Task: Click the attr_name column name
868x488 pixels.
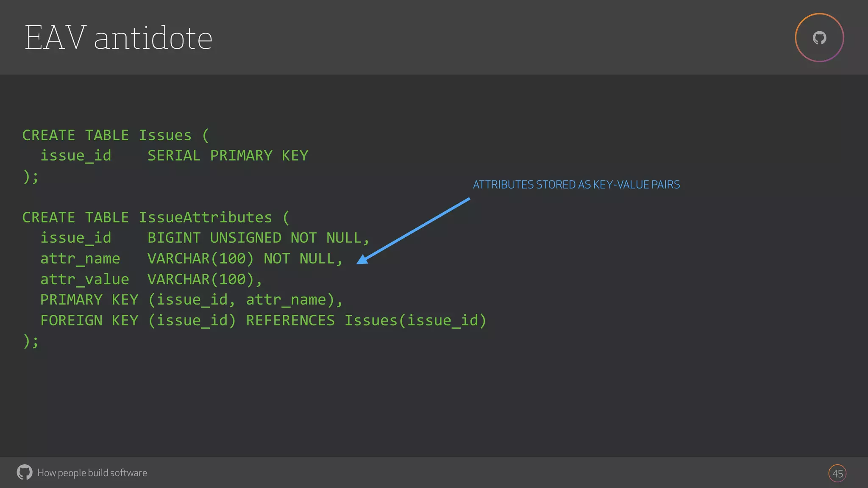Action: pos(80,258)
